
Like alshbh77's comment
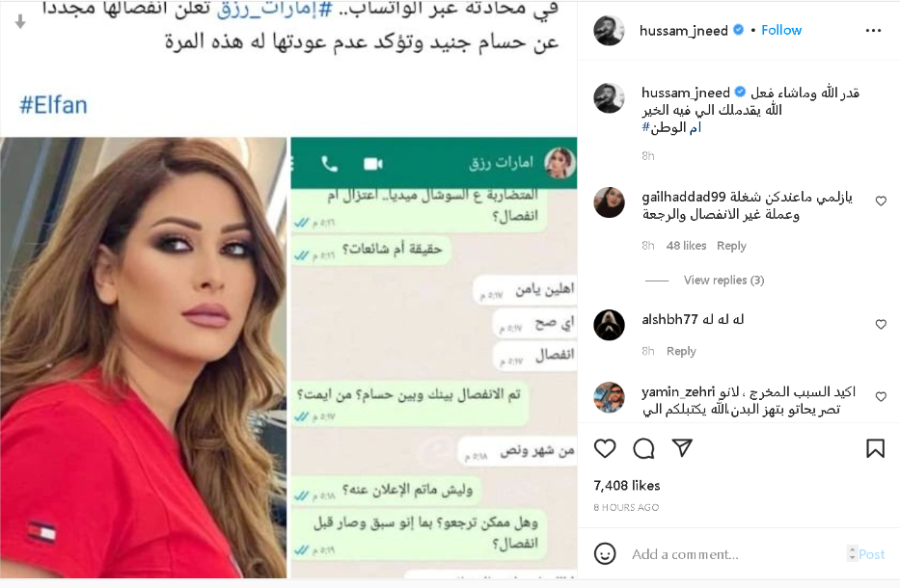point(881,324)
